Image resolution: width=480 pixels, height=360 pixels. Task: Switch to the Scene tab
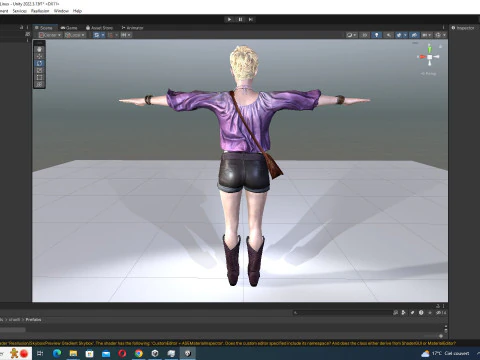click(x=44, y=28)
